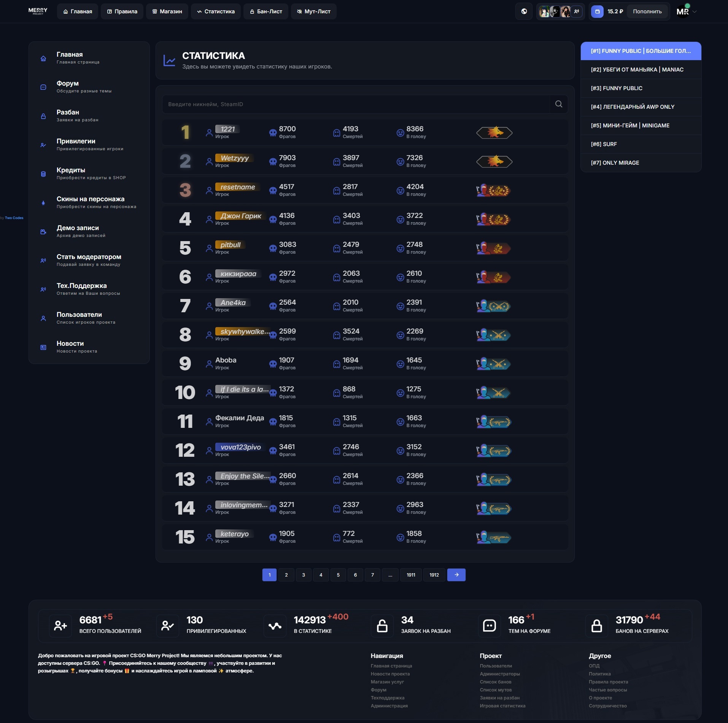Click the forum topics chat icon
This screenshot has height=723, width=728.
pos(489,626)
